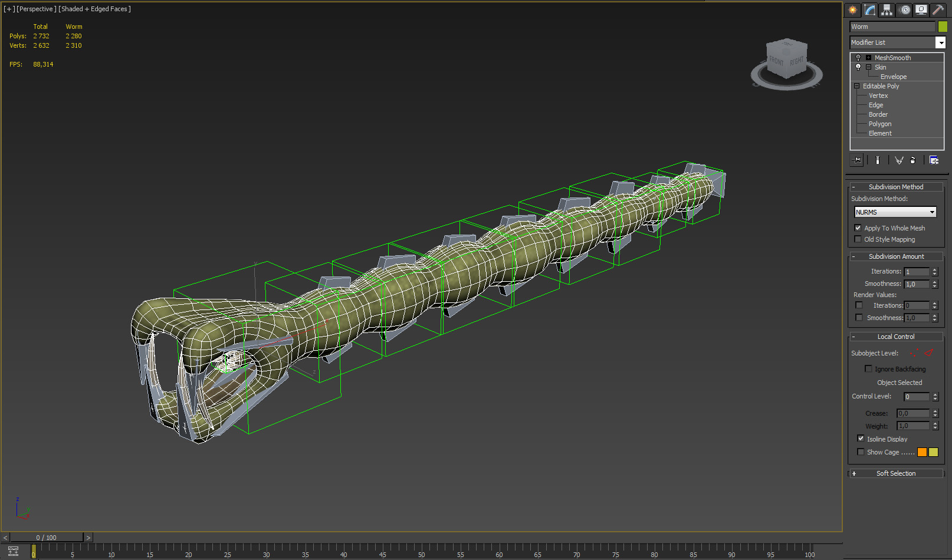Select triangle subobject level icon

tap(929, 353)
